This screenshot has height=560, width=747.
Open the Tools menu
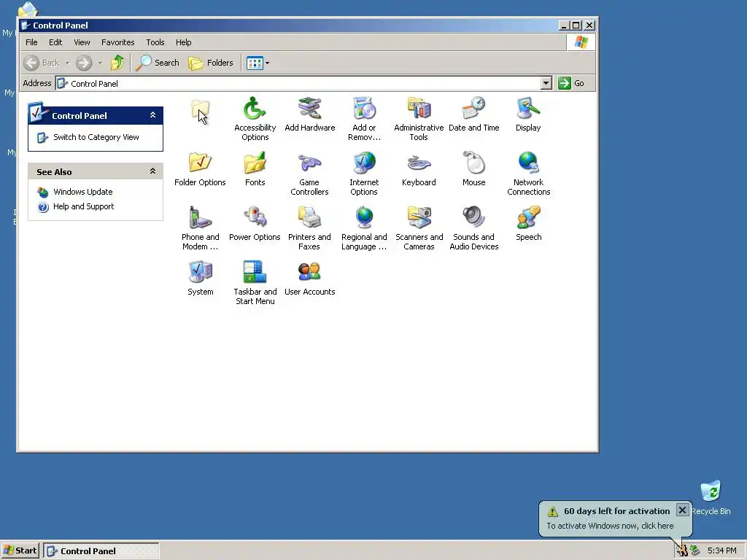155,42
